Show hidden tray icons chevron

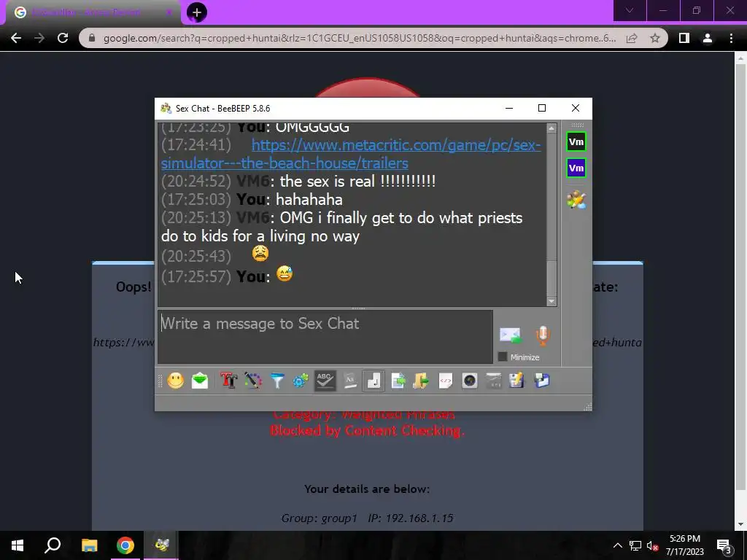617,545
